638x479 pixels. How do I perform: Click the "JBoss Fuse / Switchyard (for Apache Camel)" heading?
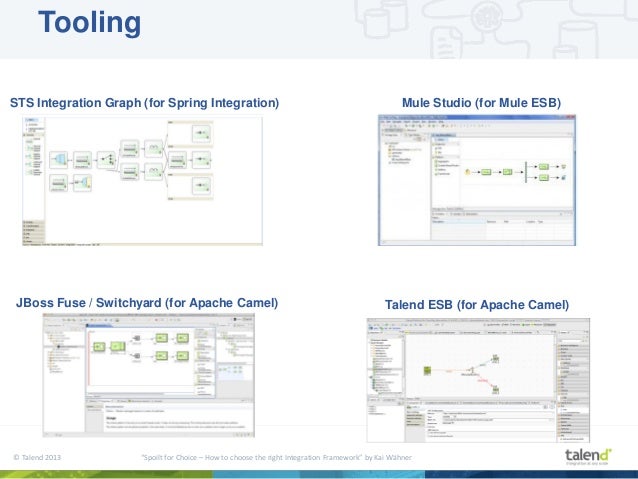tap(147, 303)
